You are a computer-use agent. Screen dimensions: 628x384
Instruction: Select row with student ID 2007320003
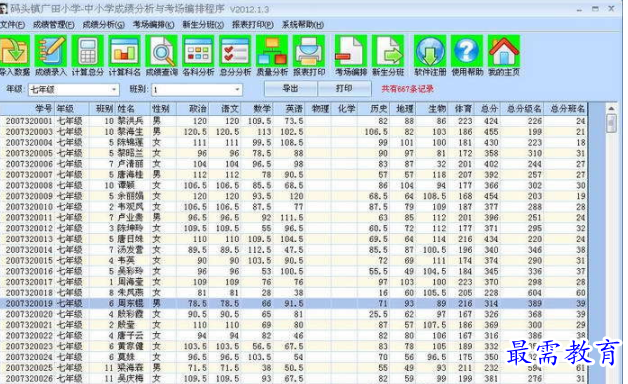(294, 132)
